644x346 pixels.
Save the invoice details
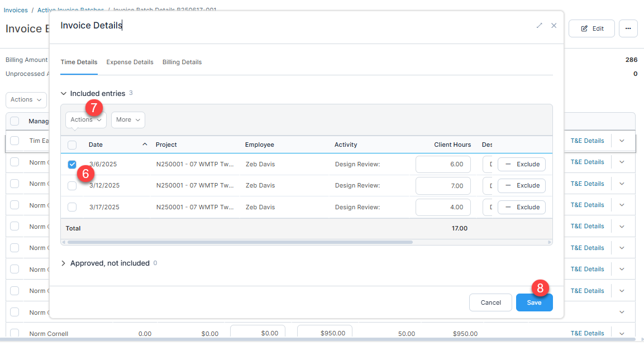535,302
